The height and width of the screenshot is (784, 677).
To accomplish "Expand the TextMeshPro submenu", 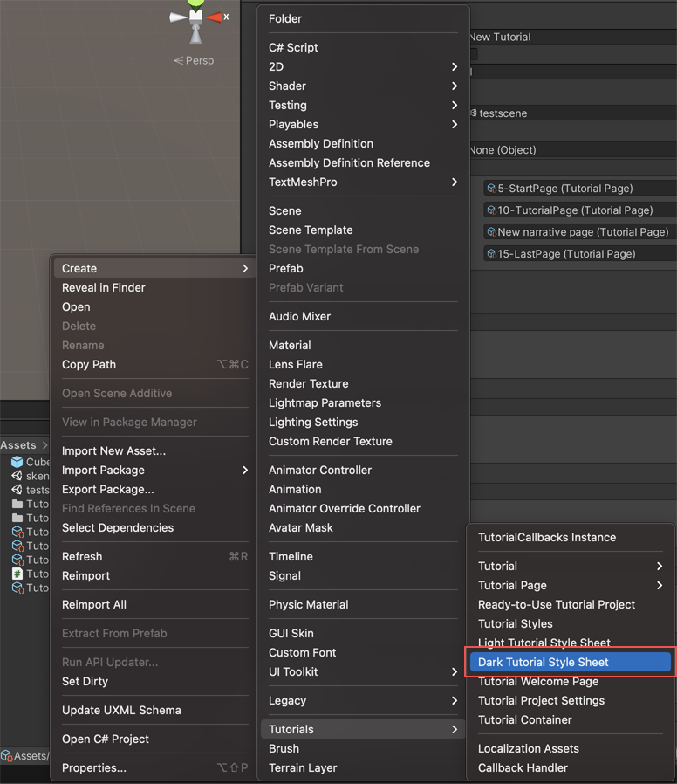I will (x=455, y=182).
